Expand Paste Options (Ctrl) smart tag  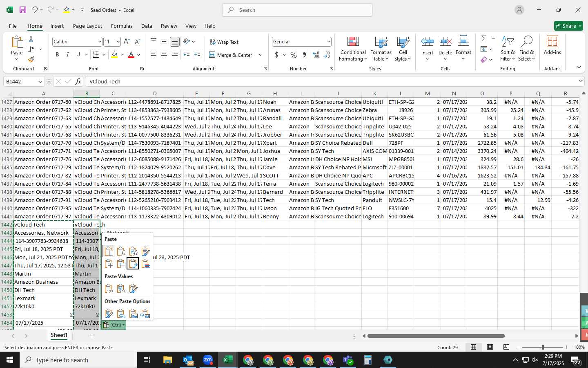pos(114,325)
